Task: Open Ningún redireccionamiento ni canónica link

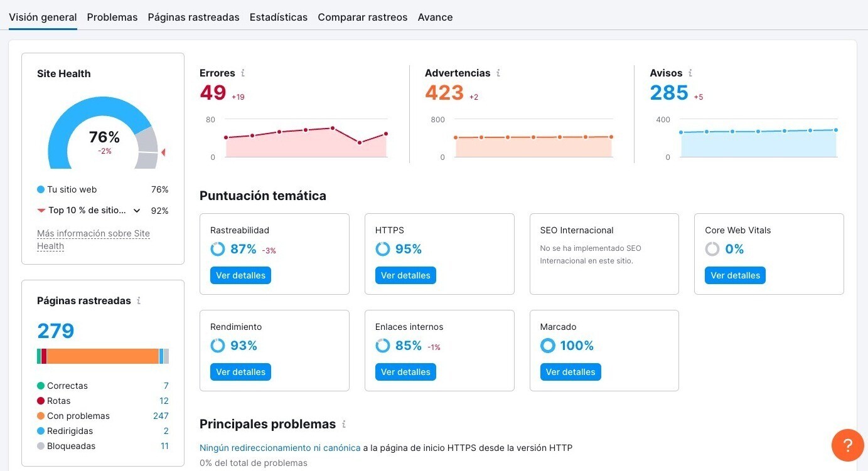Action: coord(280,448)
